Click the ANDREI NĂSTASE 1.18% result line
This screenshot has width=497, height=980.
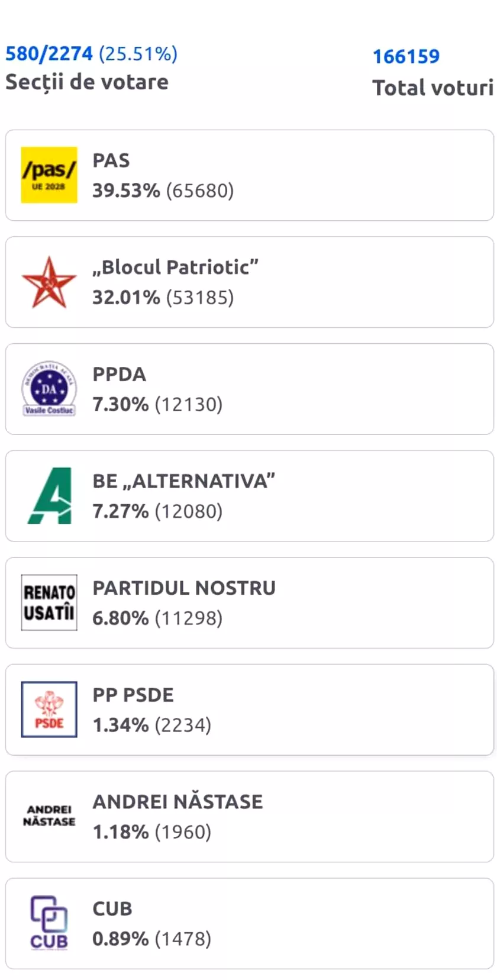click(x=151, y=832)
